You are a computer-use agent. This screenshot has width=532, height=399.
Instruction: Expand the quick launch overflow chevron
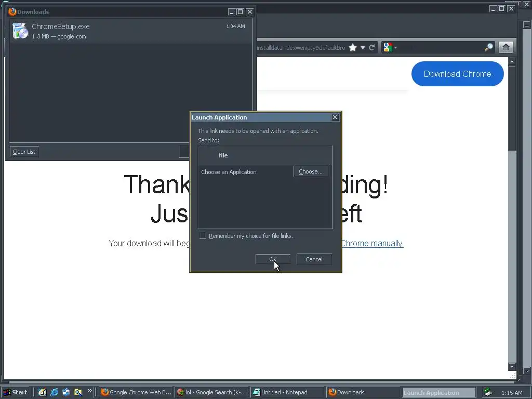[x=89, y=391]
